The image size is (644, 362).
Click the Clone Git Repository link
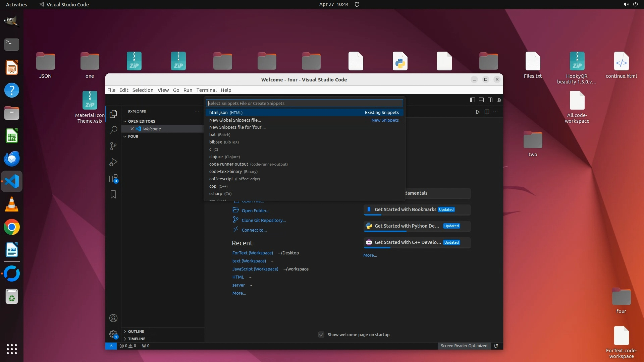[x=263, y=220]
